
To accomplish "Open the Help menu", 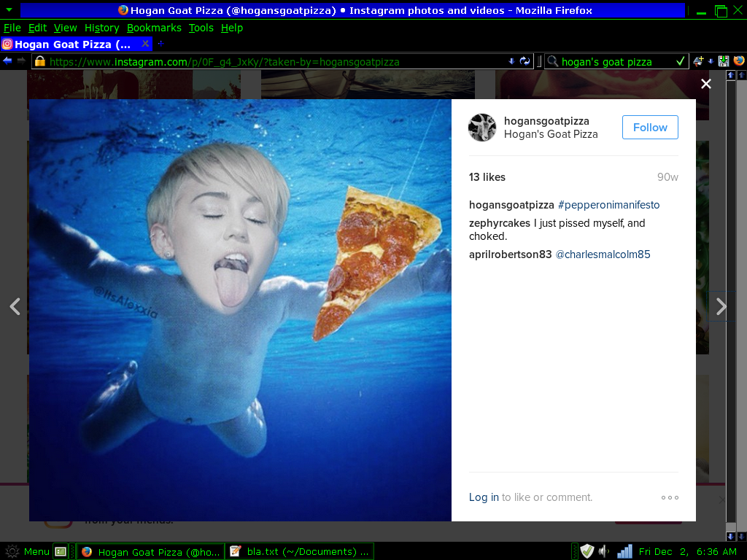I will [x=231, y=28].
